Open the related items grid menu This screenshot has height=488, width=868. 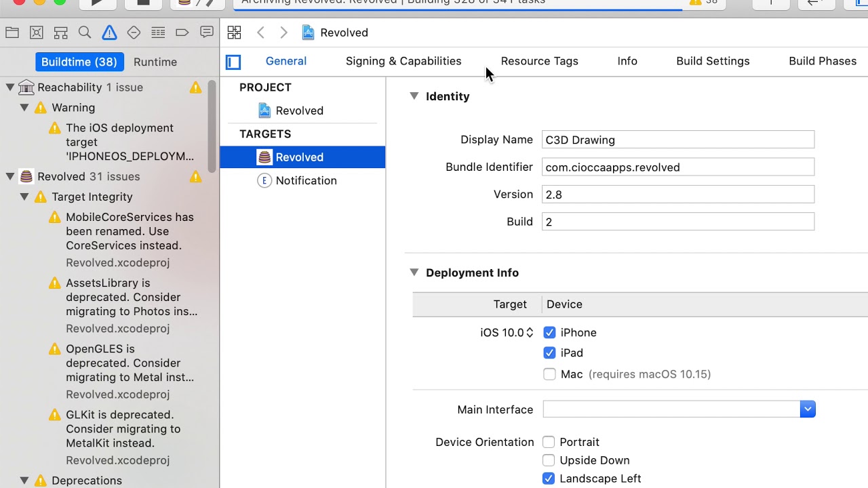234,33
